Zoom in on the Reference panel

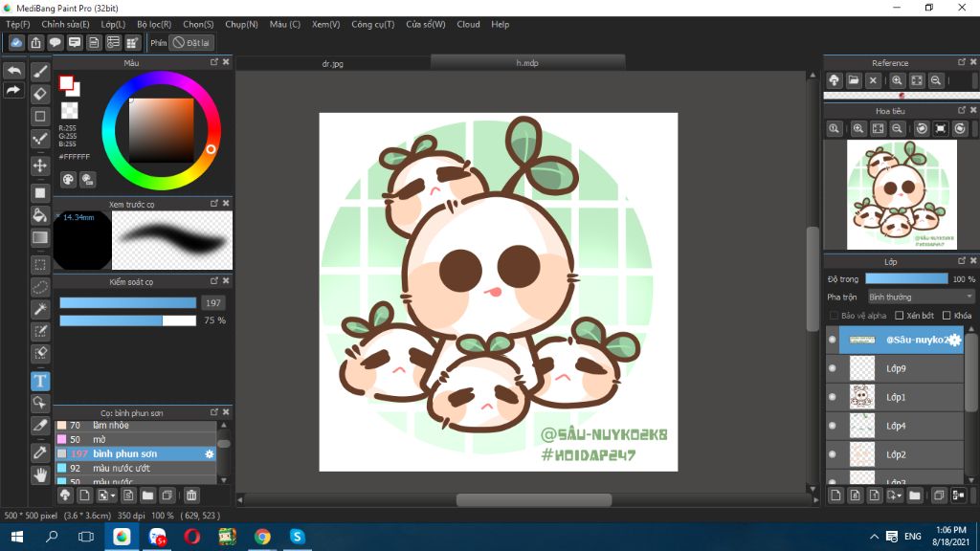(x=897, y=80)
